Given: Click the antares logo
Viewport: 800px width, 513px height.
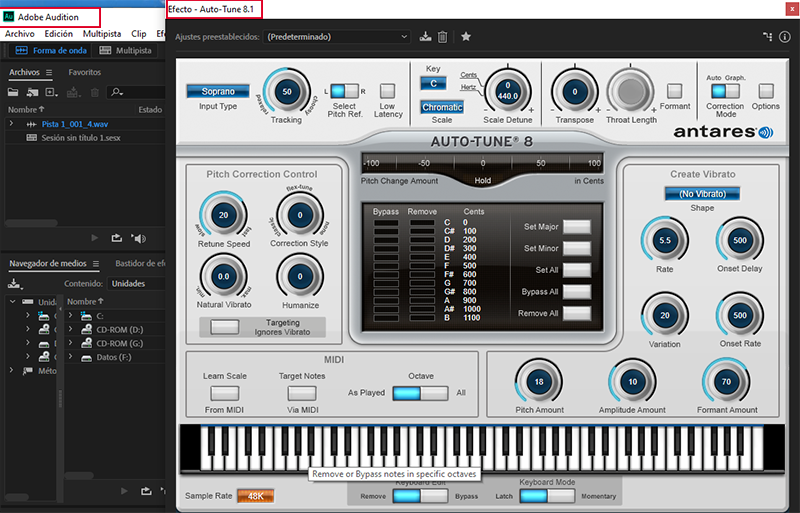Looking at the screenshot, I should click(723, 132).
